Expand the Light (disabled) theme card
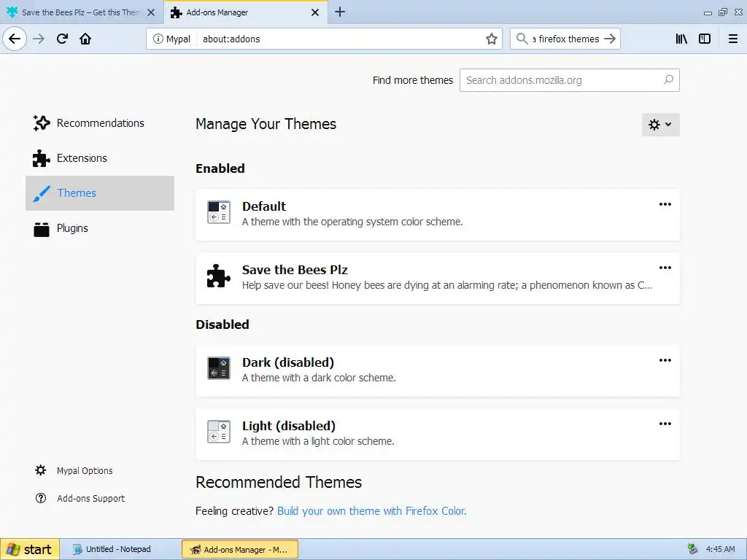 [x=438, y=434]
